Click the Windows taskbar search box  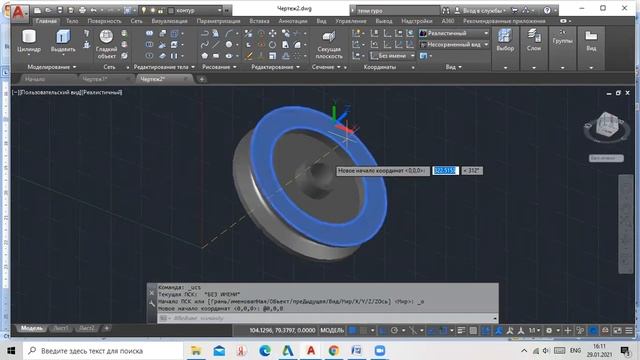(104, 351)
